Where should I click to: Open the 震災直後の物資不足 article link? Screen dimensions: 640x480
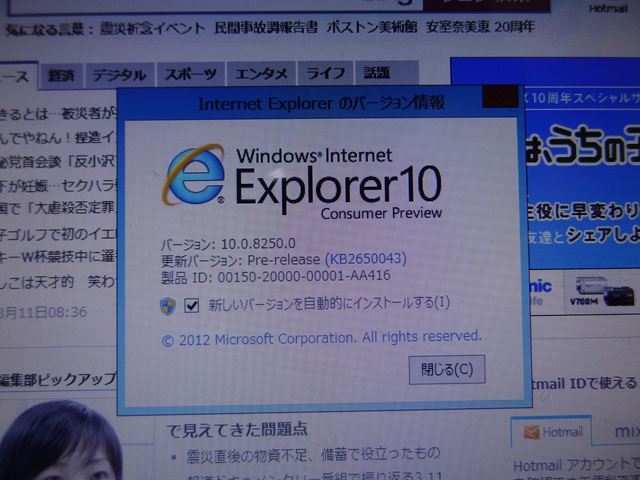(x=313, y=455)
